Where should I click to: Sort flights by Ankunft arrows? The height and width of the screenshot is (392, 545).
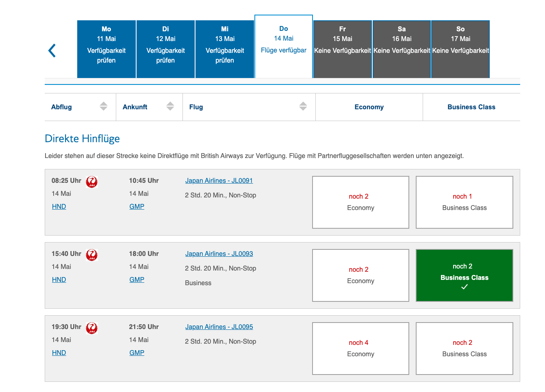(170, 106)
